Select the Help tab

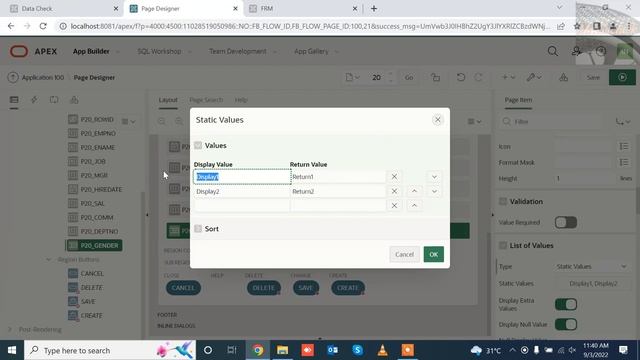pyautogui.click(x=241, y=100)
